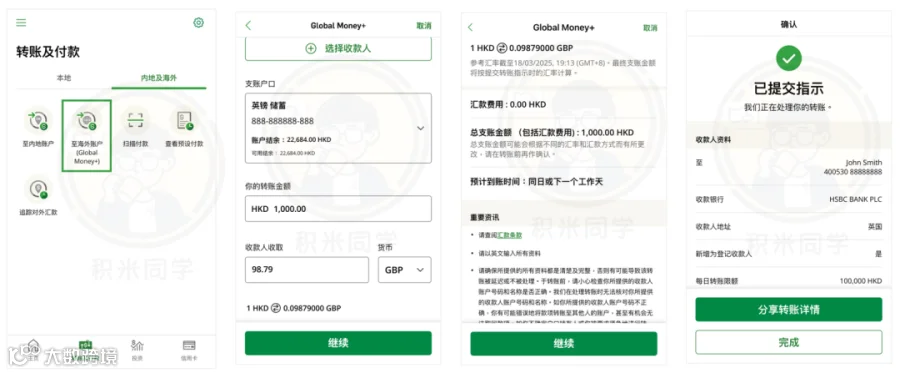
Task: Tap 取消 on the transfer amount entry screen
Action: 424,26
